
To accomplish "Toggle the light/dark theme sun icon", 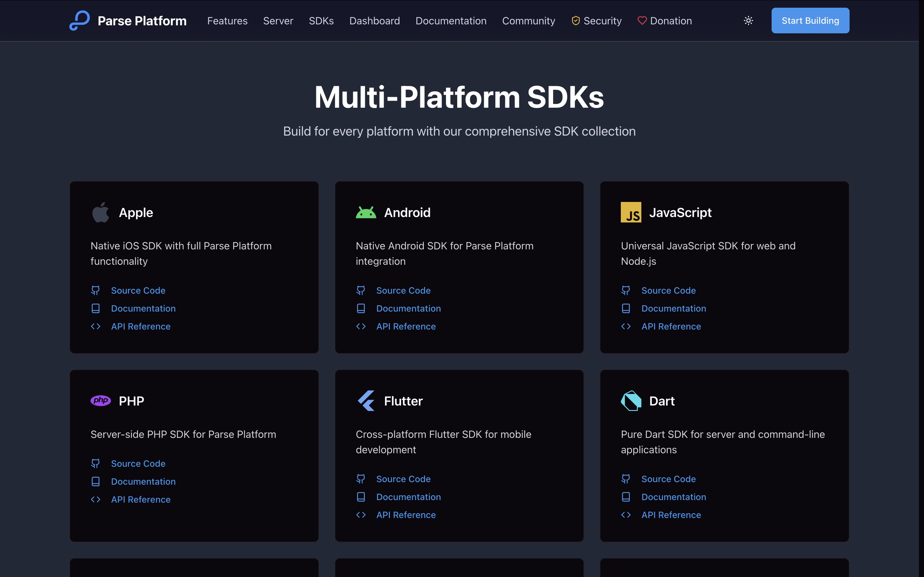I will point(749,21).
